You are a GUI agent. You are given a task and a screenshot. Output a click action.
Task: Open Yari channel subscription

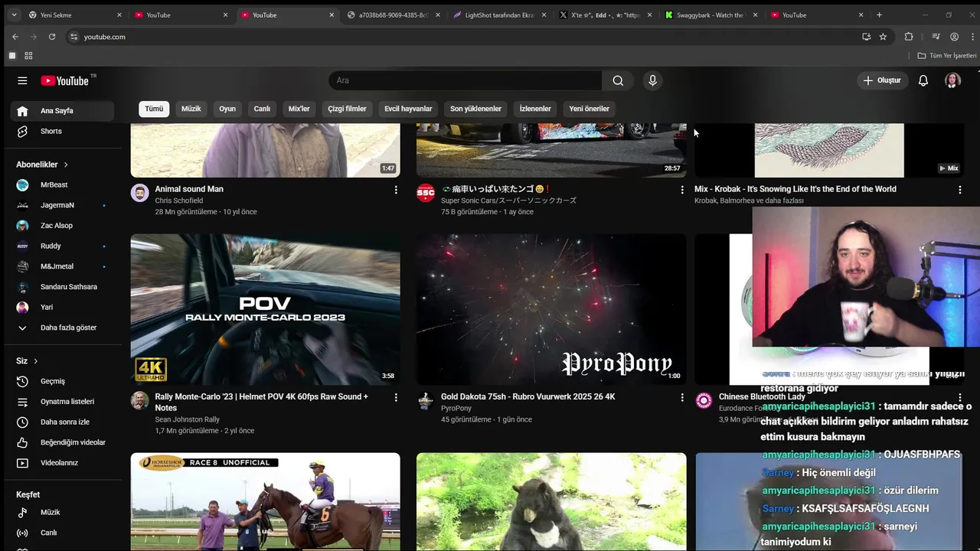click(62, 307)
